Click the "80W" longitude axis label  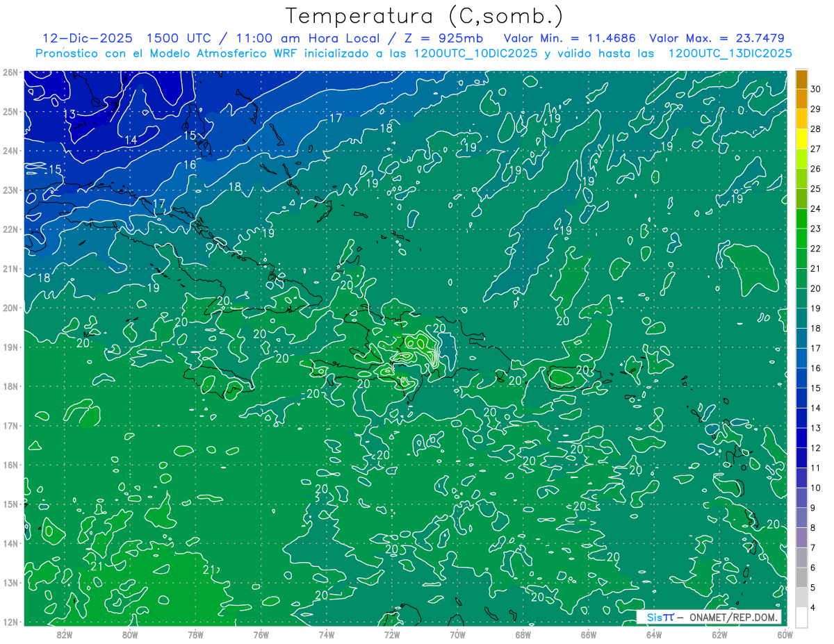coord(130,635)
